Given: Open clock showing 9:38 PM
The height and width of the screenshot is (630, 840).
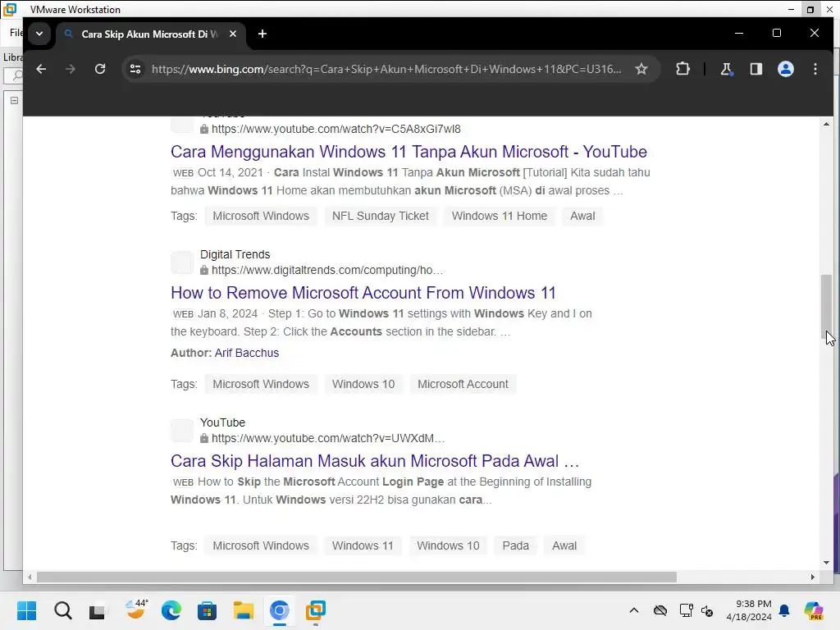Looking at the screenshot, I should click(749, 610).
